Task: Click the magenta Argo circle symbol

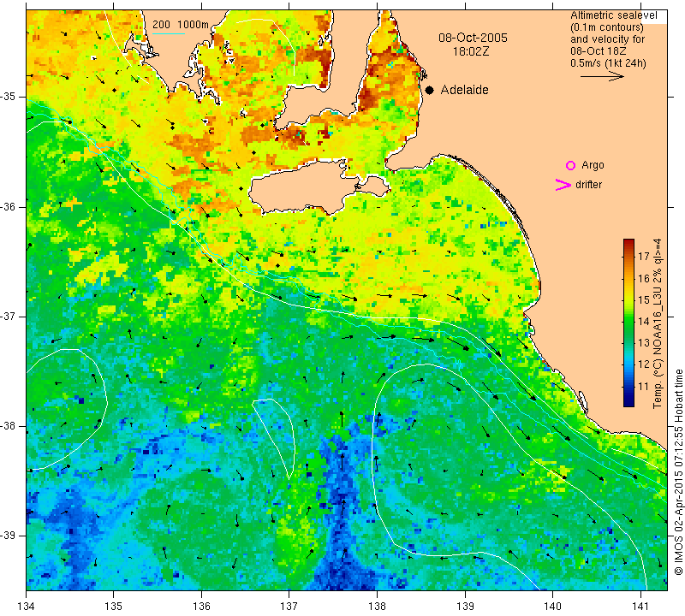Action: (x=570, y=165)
